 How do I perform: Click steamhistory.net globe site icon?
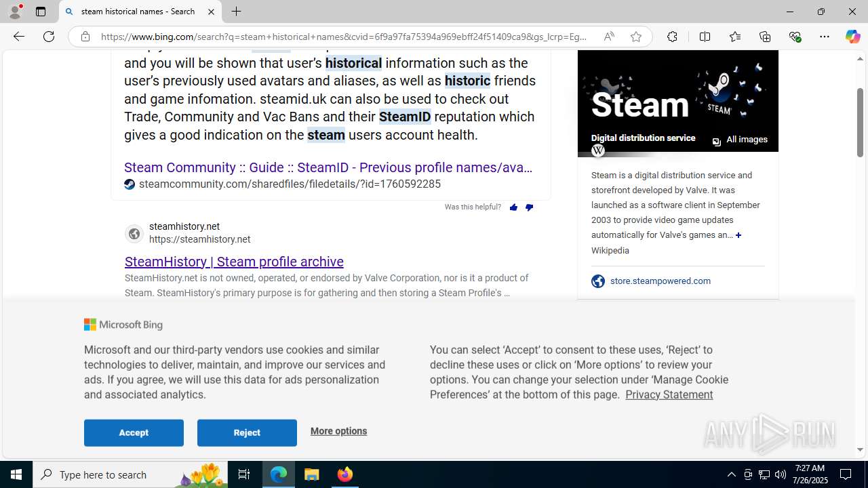click(134, 234)
